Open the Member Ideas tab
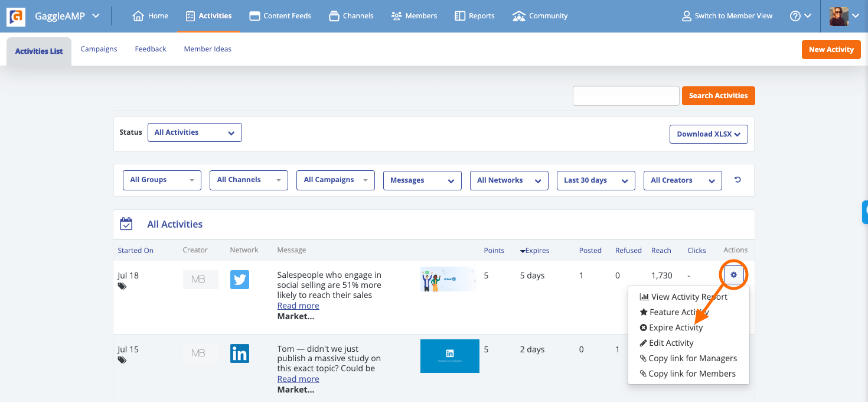The image size is (868, 402). click(207, 49)
